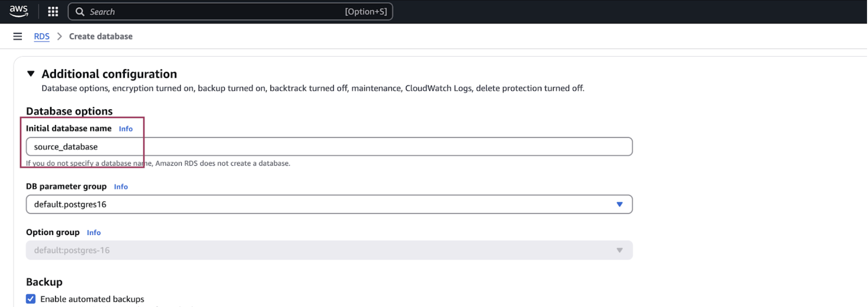Open Info for Initial database name

pos(126,129)
